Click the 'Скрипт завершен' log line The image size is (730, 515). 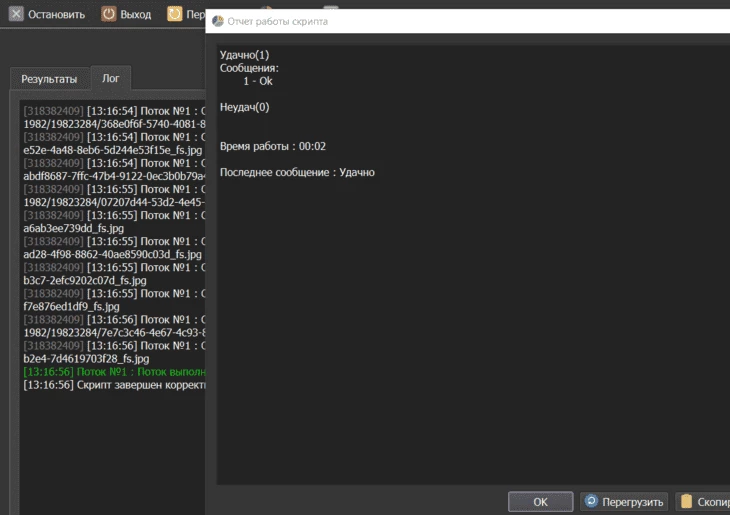114,385
